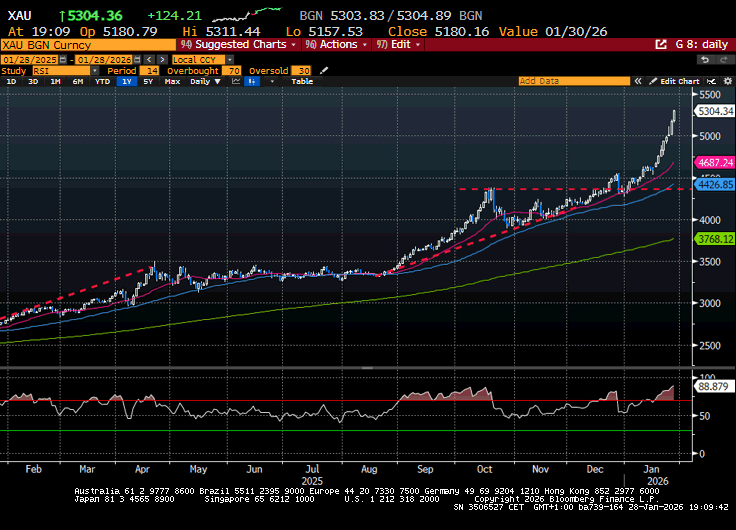Screen dimensions: 736x530
Task: Click the redo arrow icon
Action: click(724, 60)
